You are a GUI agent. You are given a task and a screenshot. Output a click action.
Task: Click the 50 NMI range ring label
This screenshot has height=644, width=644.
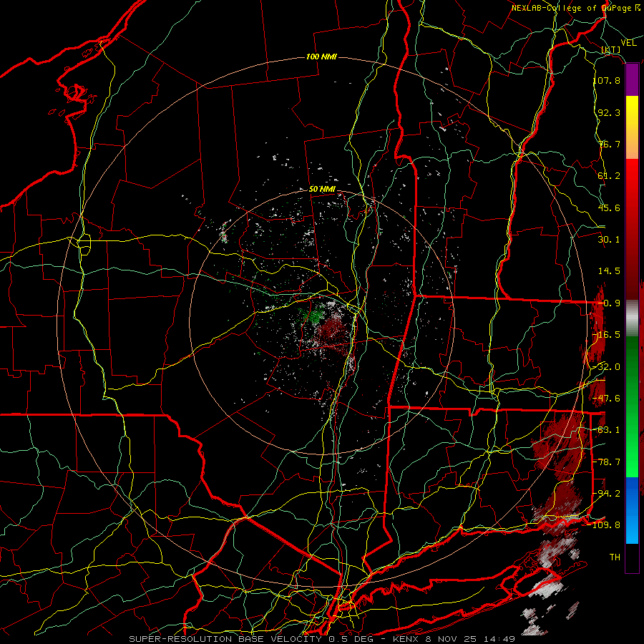click(x=322, y=190)
